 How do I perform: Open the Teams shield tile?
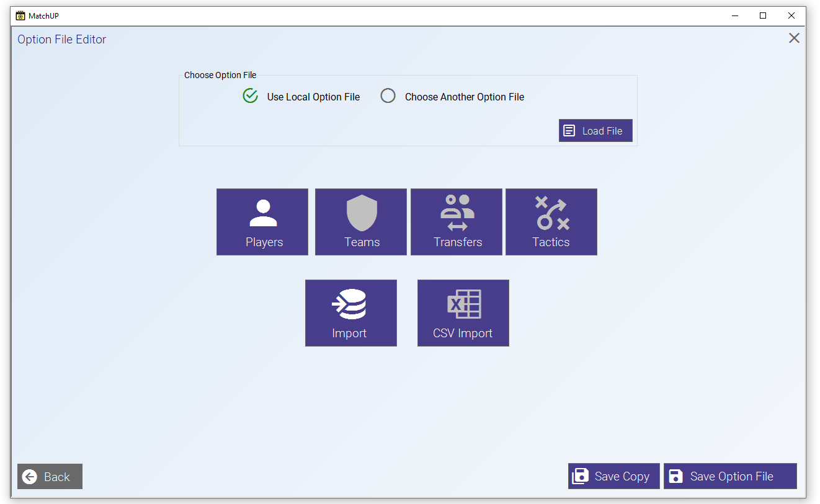pyautogui.click(x=361, y=222)
